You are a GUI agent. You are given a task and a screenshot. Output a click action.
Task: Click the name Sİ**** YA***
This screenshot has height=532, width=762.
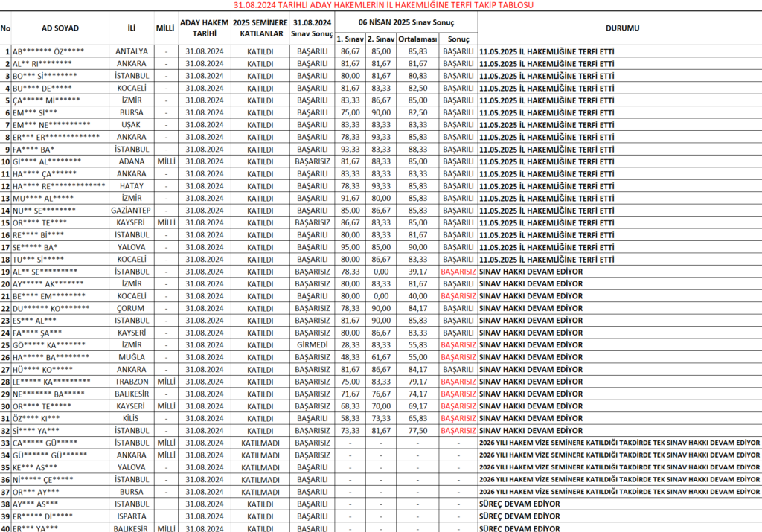point(36,431)
